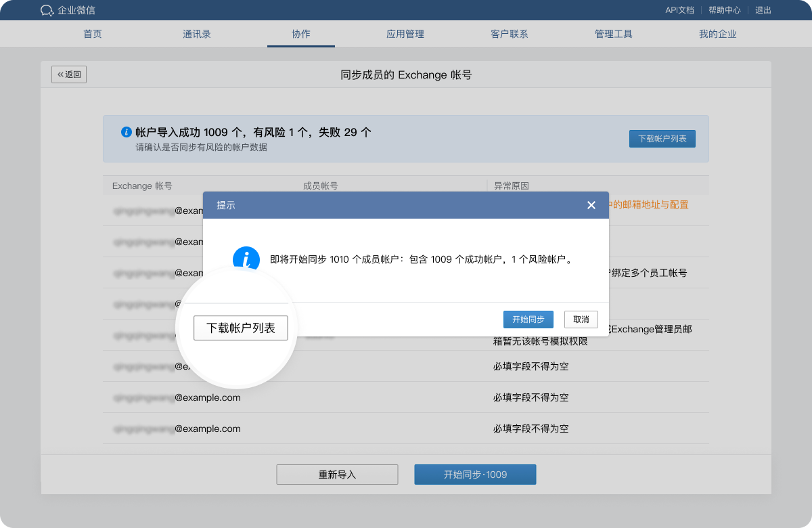Click 取消 in the dialog

coord(581,320)
